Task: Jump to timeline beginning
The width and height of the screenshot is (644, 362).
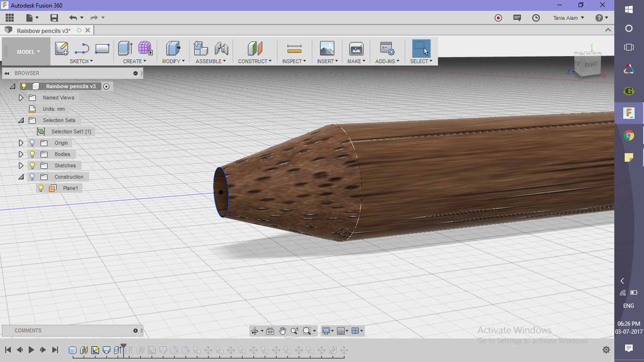Action: click(8, 350)
